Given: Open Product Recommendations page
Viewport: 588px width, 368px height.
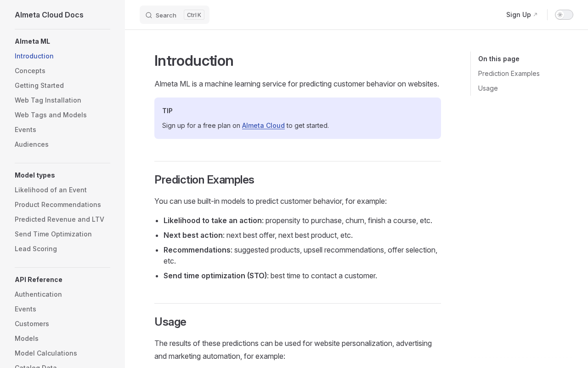Looking at the screenshot, I should coord(58,205).
